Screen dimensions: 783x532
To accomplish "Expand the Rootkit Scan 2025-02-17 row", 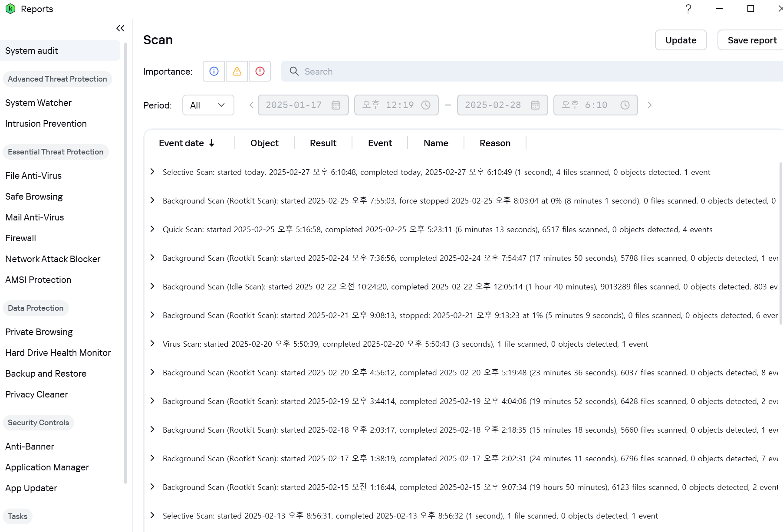I will point(152,458).
